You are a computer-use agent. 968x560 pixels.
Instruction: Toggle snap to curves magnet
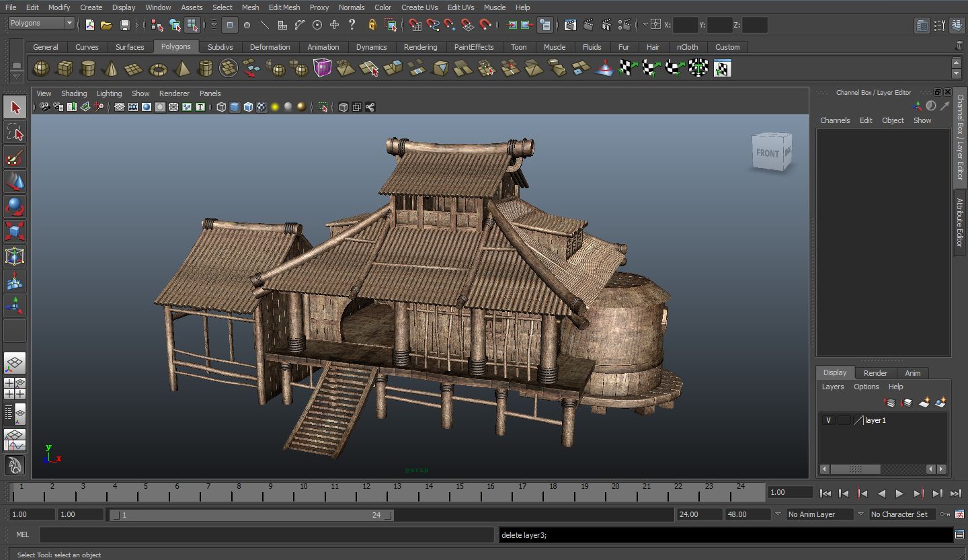pos(433,25)
